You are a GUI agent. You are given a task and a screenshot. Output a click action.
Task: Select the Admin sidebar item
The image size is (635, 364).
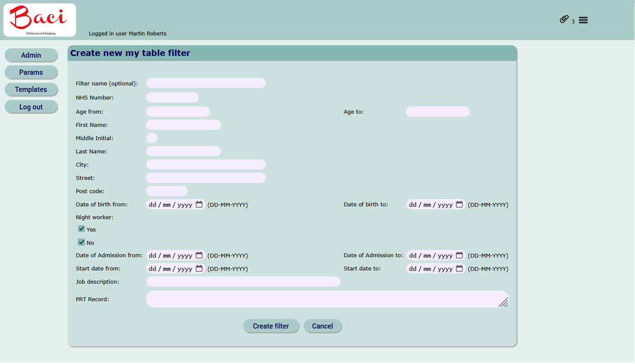click(x=31, y=55)
